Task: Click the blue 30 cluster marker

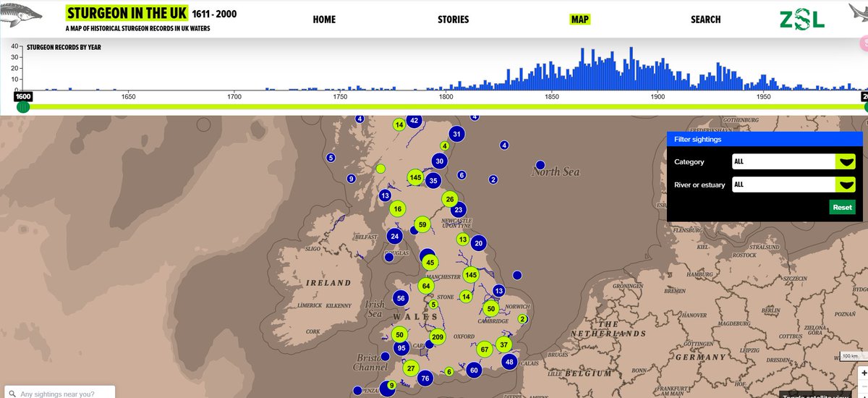Action: (x=440, y=161)
